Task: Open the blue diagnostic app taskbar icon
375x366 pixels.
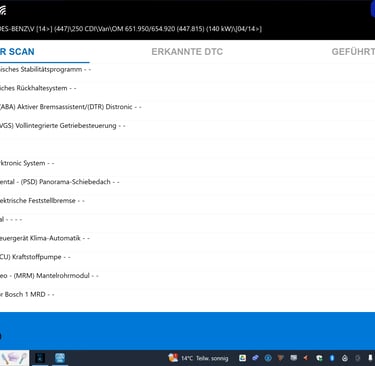Action: point(60,358)
